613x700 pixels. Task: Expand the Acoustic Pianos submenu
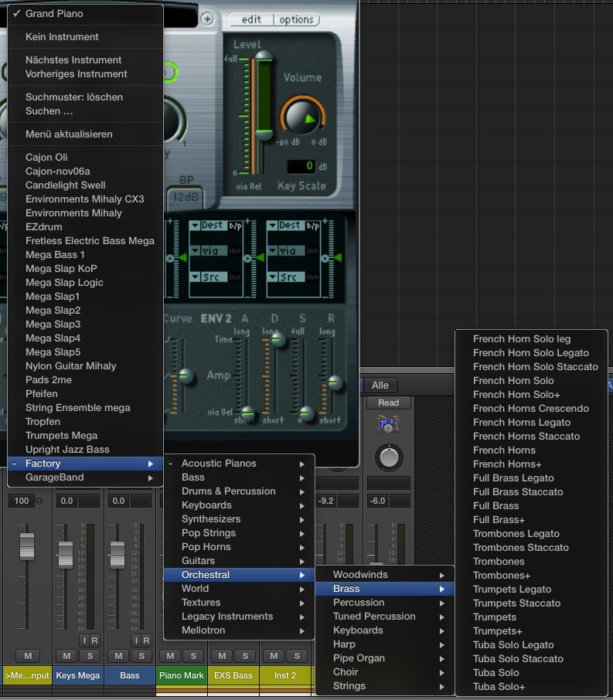coord(240,464)
